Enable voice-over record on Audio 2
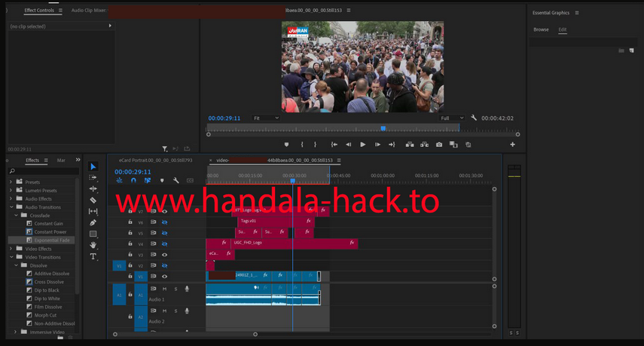Screen dimensions: 644x346 [187, 311]
